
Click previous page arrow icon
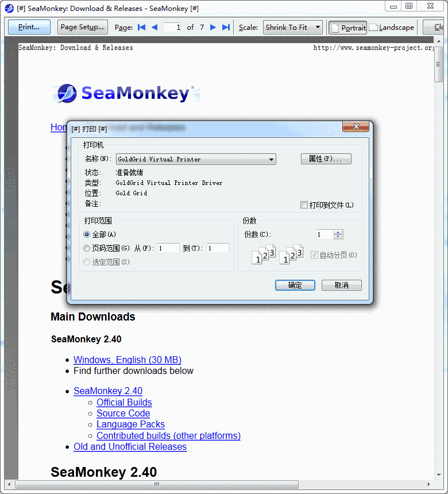(156, 27)
